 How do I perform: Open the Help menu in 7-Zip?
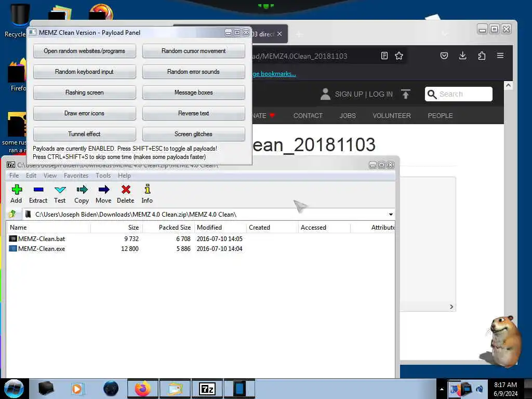click(124, 176)
